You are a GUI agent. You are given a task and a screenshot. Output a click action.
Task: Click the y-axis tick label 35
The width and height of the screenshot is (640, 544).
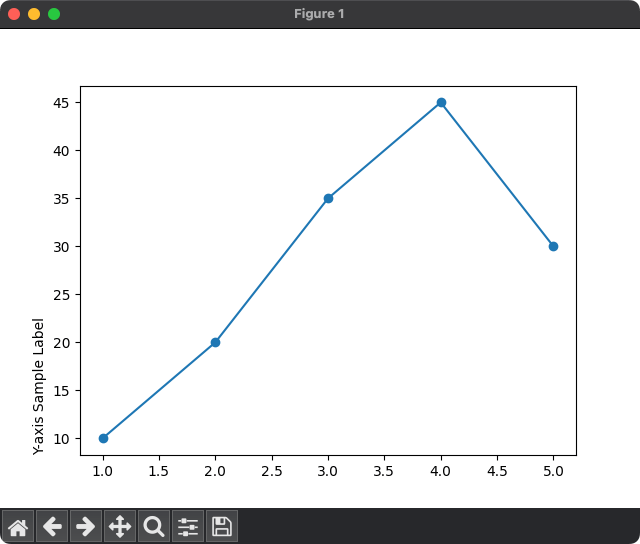[x=61, y=199]
